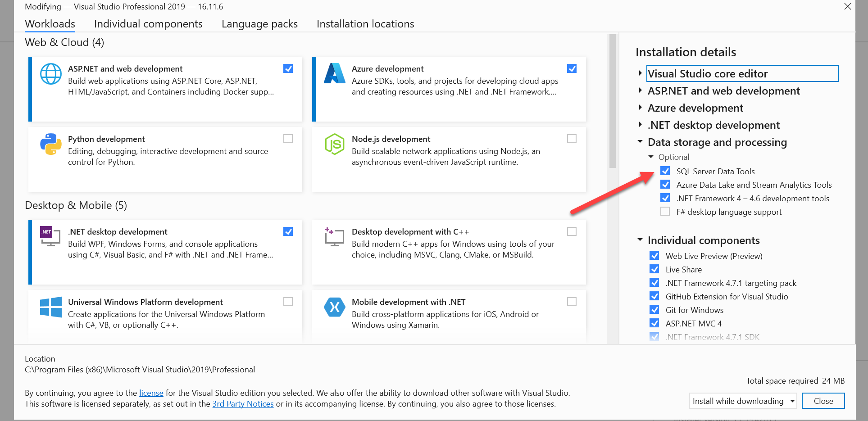Open Install while downloading dropdown
This screenshot has width=868, height=421.
(x=743, y=401)
